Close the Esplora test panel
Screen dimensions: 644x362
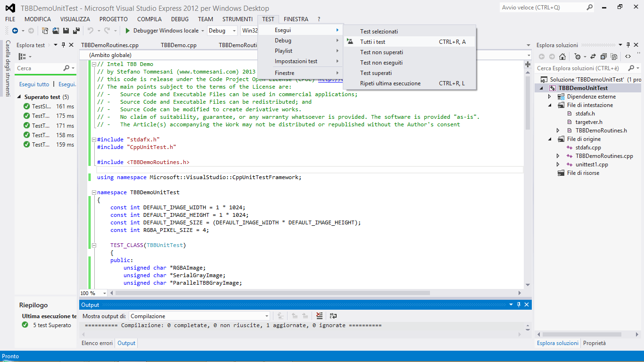(x=71, y=45)
